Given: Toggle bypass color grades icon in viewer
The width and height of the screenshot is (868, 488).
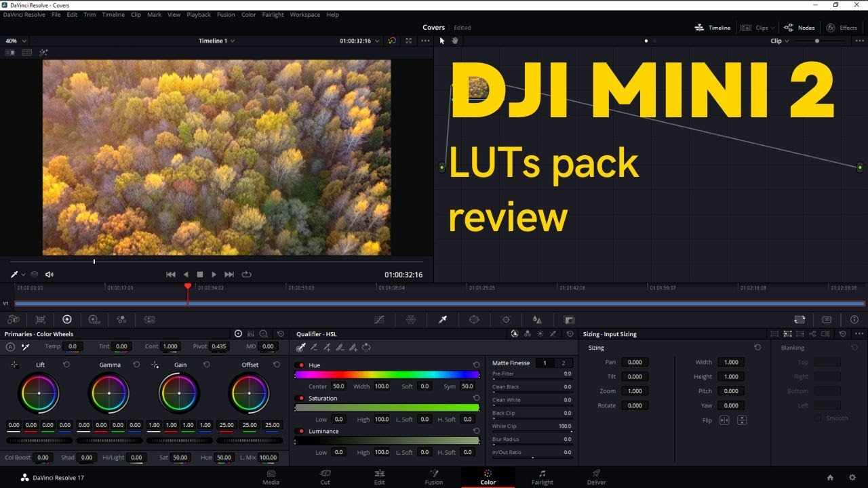Looking at the screenshot, I should (392, 41).
